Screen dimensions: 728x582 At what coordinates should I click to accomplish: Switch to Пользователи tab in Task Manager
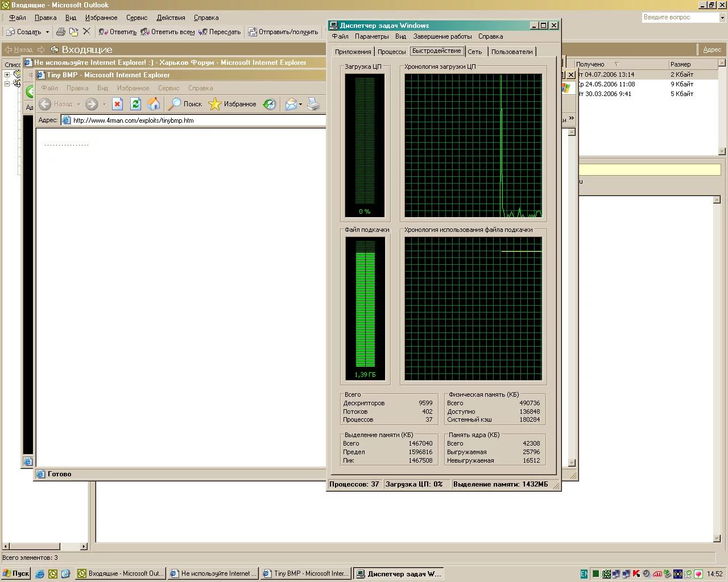click(512, 52)
